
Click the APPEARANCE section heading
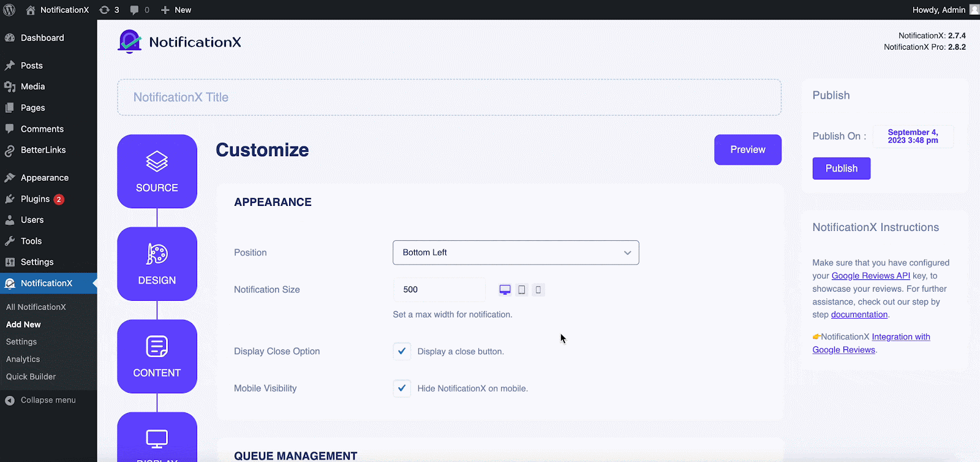(x=273, y=202)
